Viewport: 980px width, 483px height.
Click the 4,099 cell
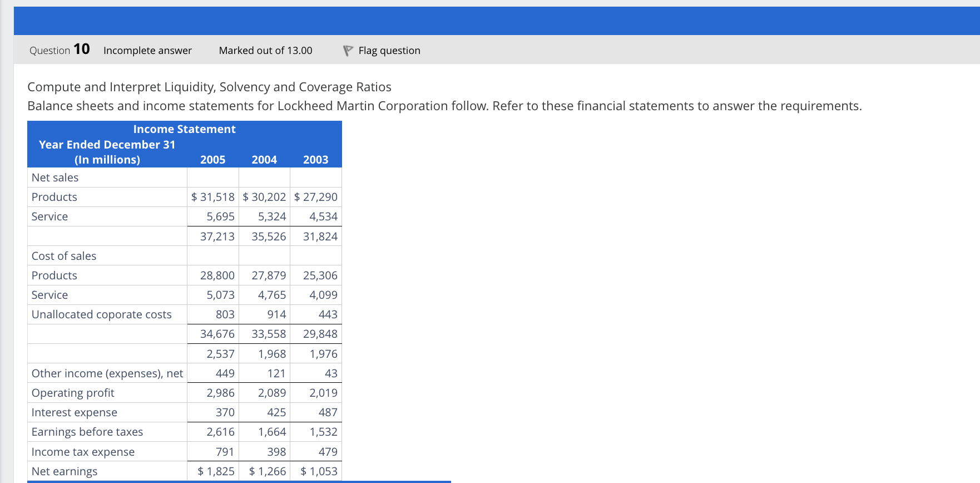pyautogui.click(x=316, y=295)
